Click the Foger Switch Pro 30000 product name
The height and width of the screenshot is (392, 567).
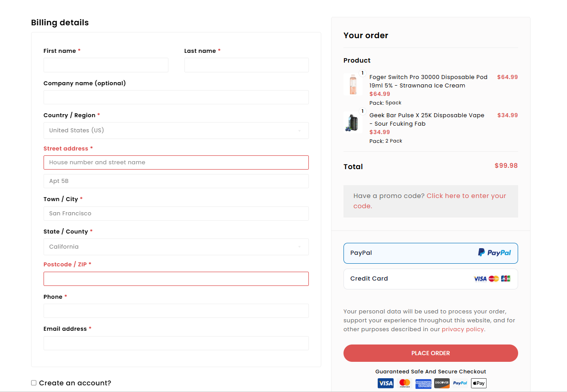[428, 81]
